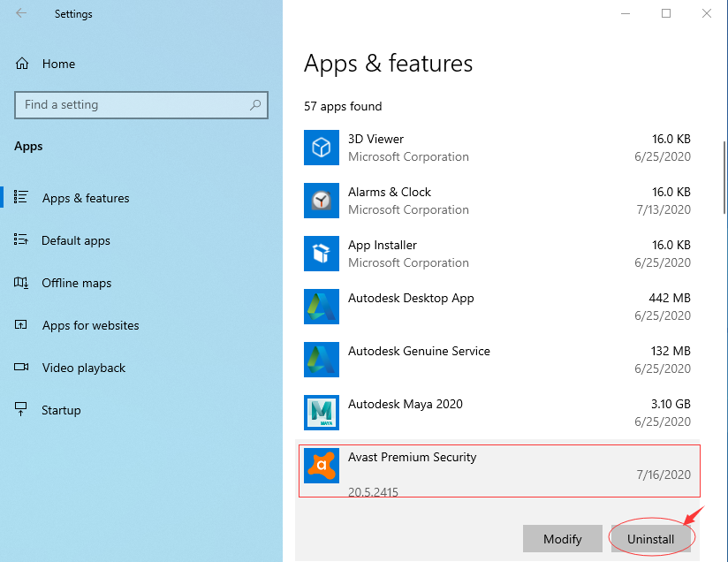Click the 132 MB size value
This screenshot has height=562, width=728.
671,351
